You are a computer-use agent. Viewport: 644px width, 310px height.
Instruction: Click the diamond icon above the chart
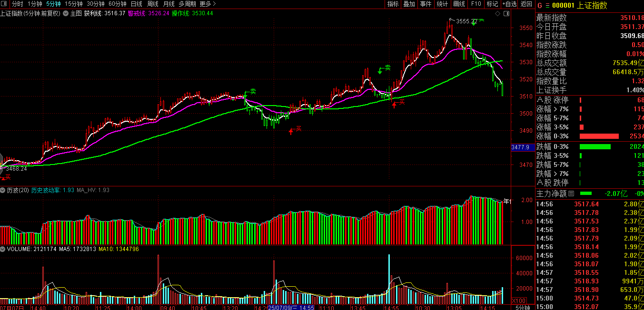tap(498, 14)
